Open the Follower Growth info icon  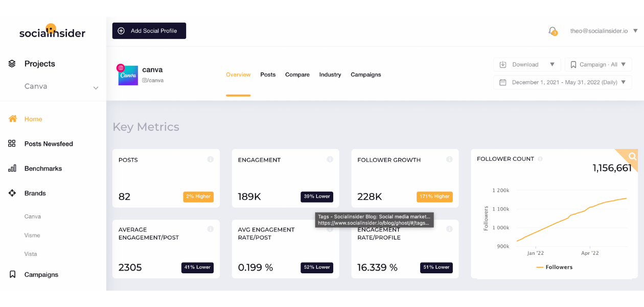(x=449, y=160)
